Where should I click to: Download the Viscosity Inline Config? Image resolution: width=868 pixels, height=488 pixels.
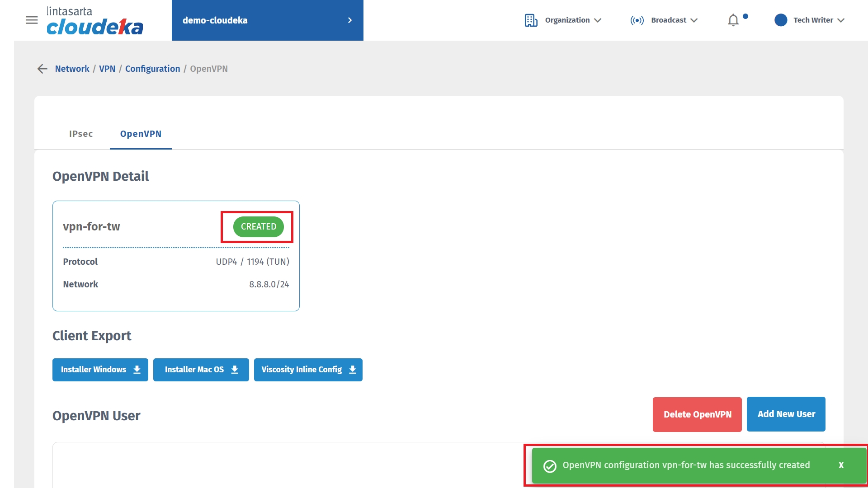pyautogui.click(x=308, y=370)
